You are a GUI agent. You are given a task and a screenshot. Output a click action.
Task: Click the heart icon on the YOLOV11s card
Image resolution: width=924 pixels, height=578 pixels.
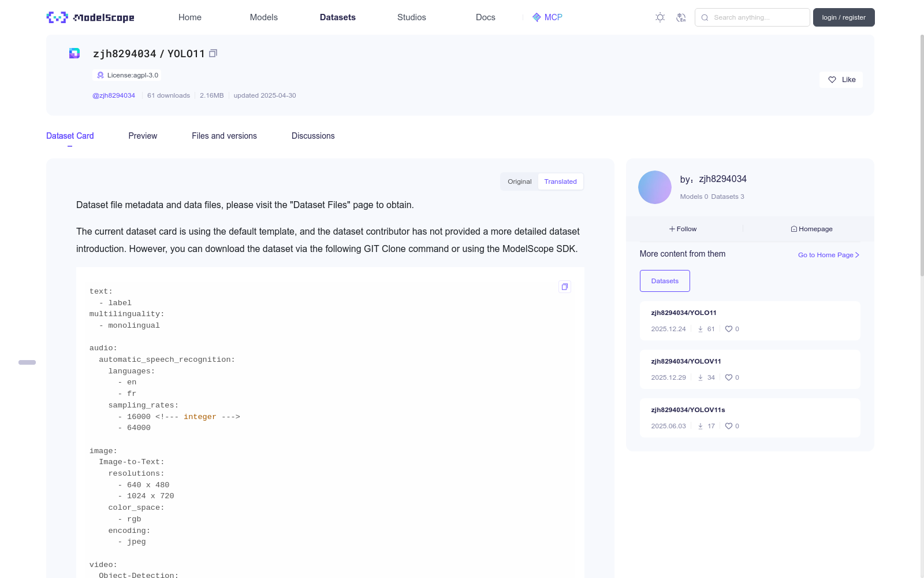click(x=729, y=426)
